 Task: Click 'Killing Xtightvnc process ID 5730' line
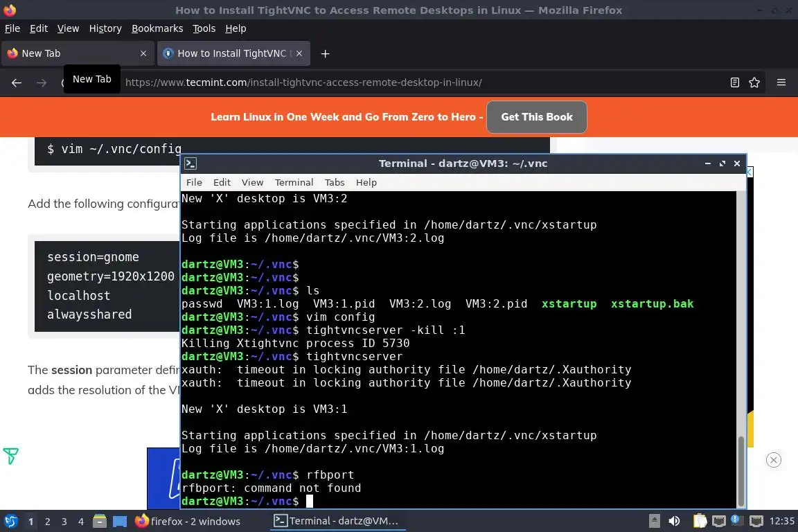pos(295,344)
